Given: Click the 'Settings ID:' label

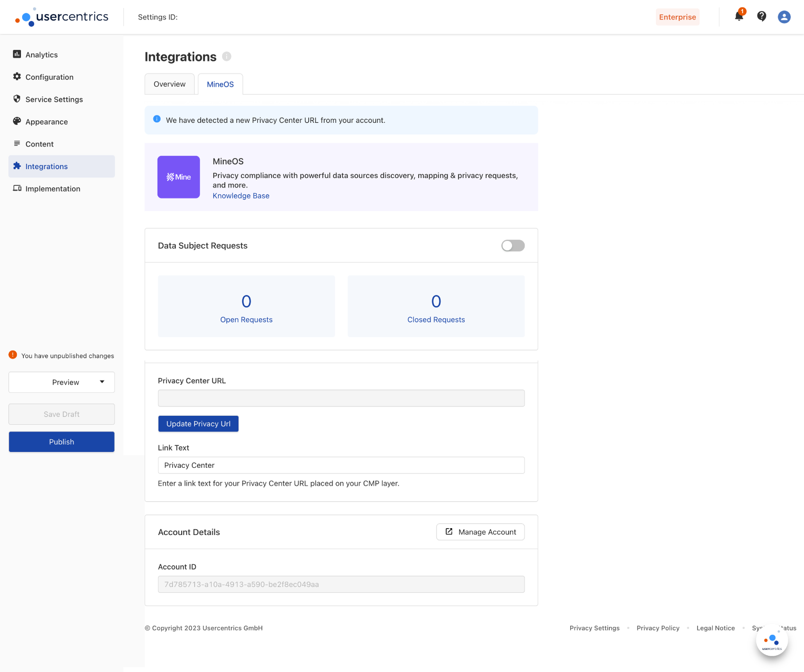Looking at the screenshot, I should point(158,17).
